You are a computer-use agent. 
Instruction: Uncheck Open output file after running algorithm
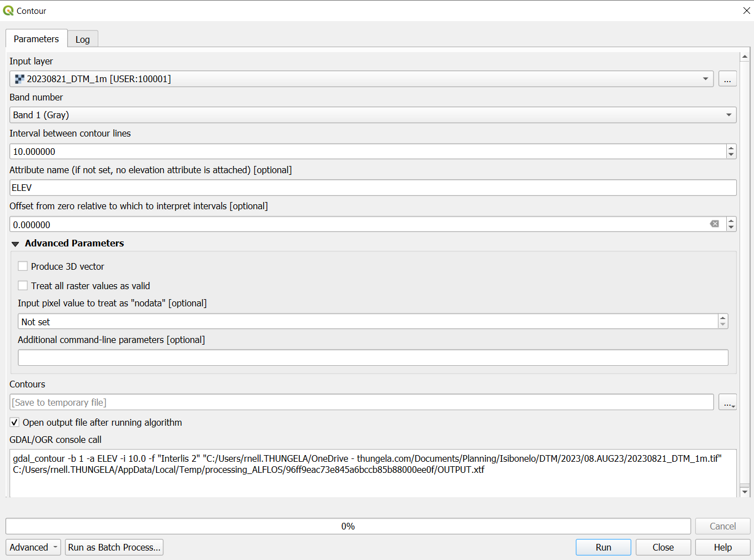coord(14,422)
